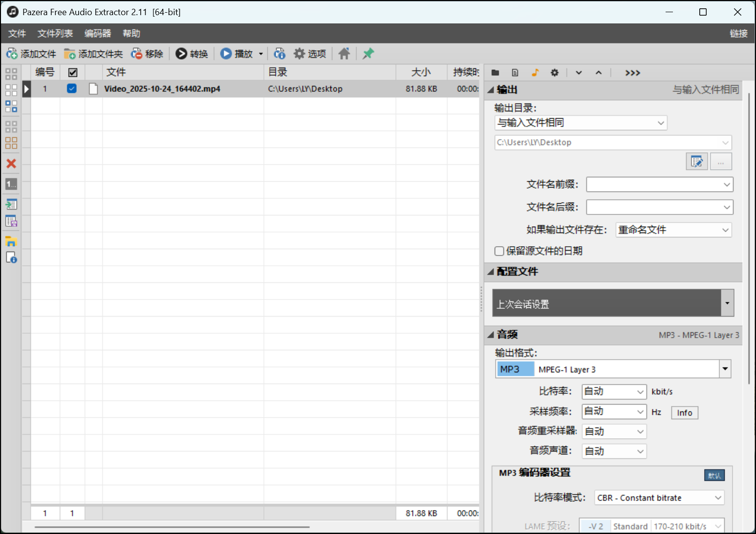Click the >>> icon in right panel toolbar
Viewport: 756px width, 534px height.
click(x=632, y=73)
